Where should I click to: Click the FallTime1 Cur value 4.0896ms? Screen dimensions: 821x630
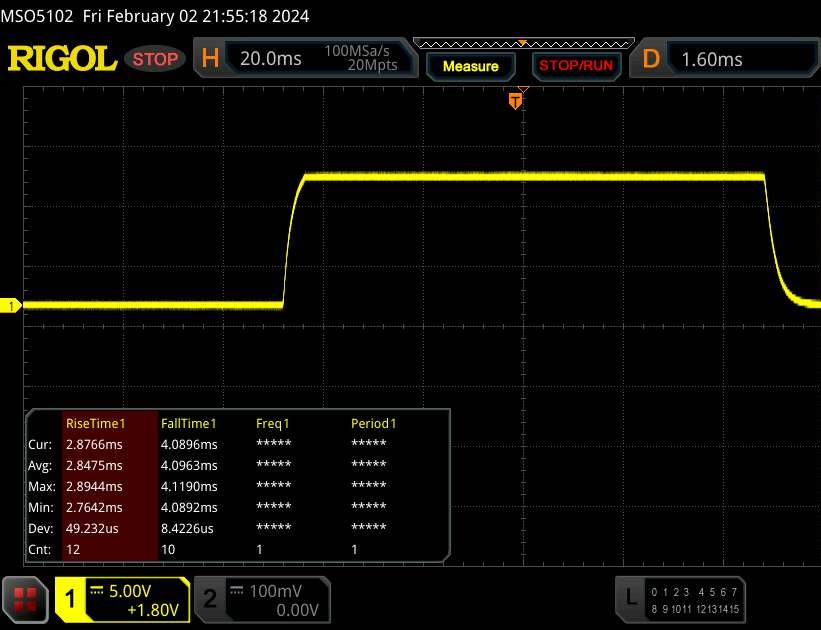coord(189,445)
